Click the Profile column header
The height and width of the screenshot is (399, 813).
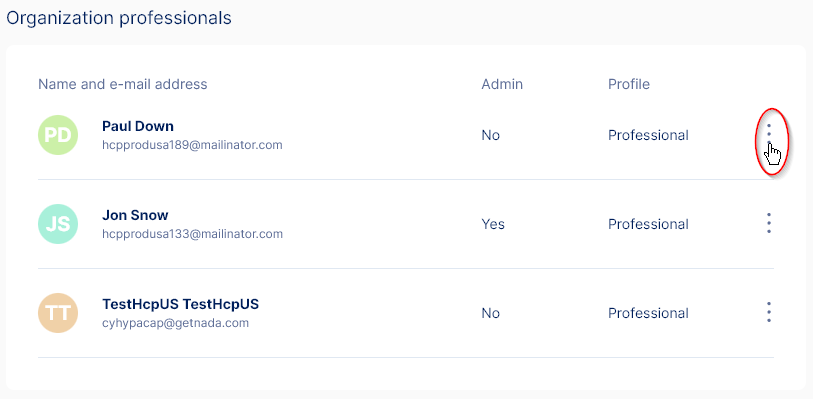click(629, 84)
